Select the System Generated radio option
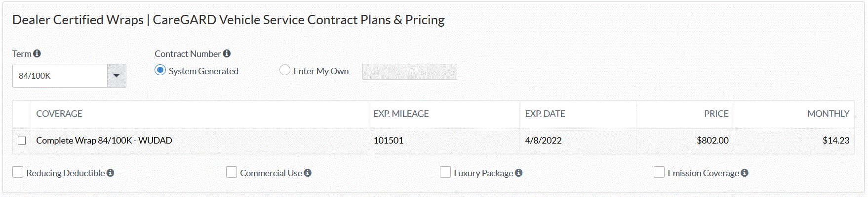868x197 pixels. pos(160,70)
